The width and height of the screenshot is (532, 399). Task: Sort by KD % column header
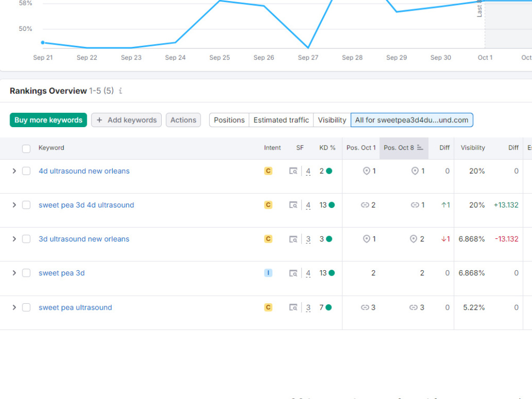pos(327,147)
